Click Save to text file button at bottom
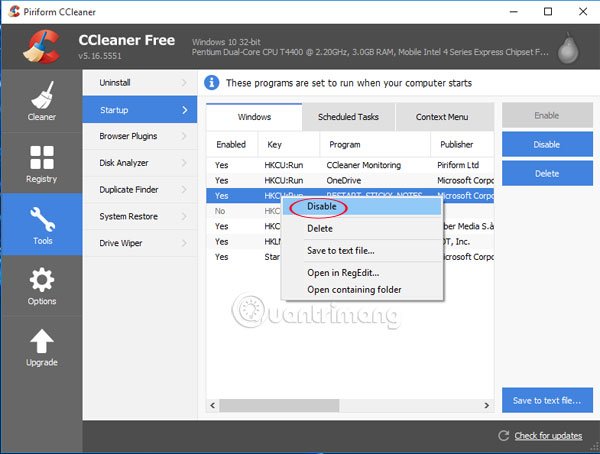This screenshot has height=454, width=600. (547, 400)
